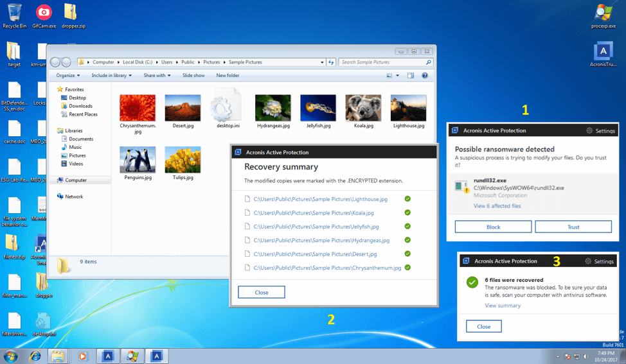This screenshot has height=364, width=626.
Task: Click View summary link
Action: [503, 306]
